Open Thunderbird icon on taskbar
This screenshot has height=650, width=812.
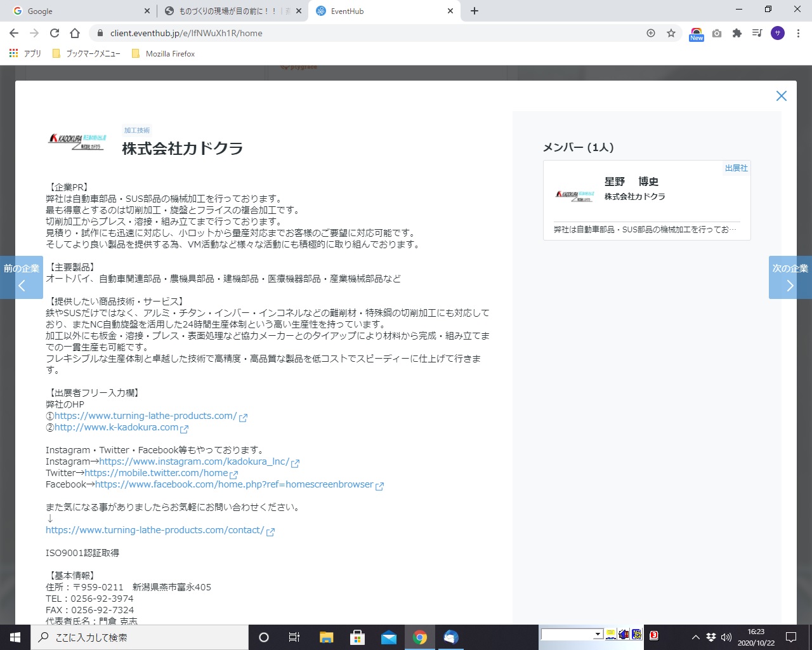tap(451, 637)
